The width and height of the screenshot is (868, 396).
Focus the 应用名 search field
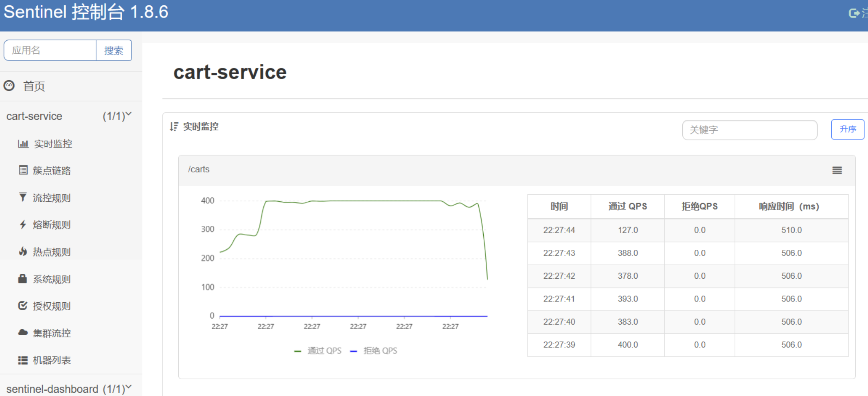[50, 51]
